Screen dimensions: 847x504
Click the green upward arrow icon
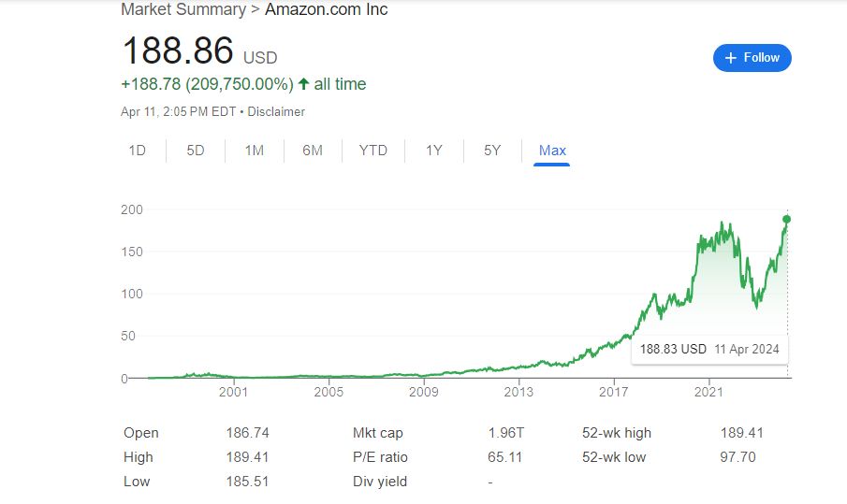[x=303, y=84]
